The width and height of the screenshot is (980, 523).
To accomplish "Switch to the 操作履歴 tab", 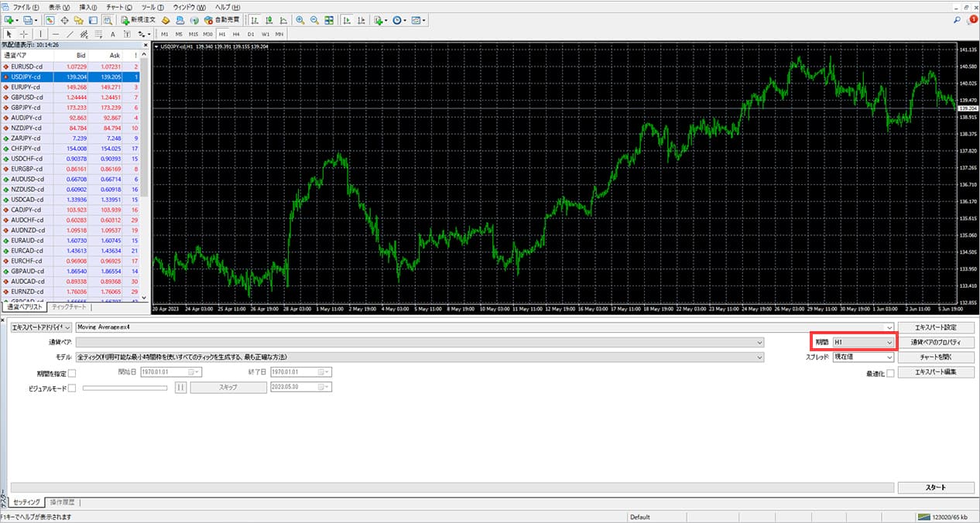I will 61,502.
